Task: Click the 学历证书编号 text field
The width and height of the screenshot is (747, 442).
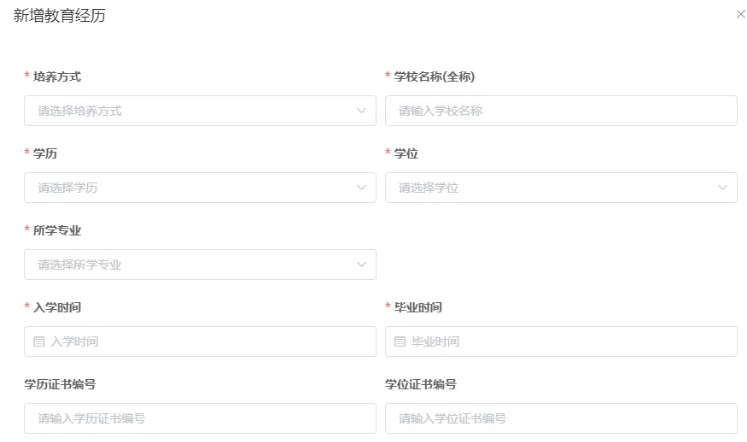Action: 200,418
